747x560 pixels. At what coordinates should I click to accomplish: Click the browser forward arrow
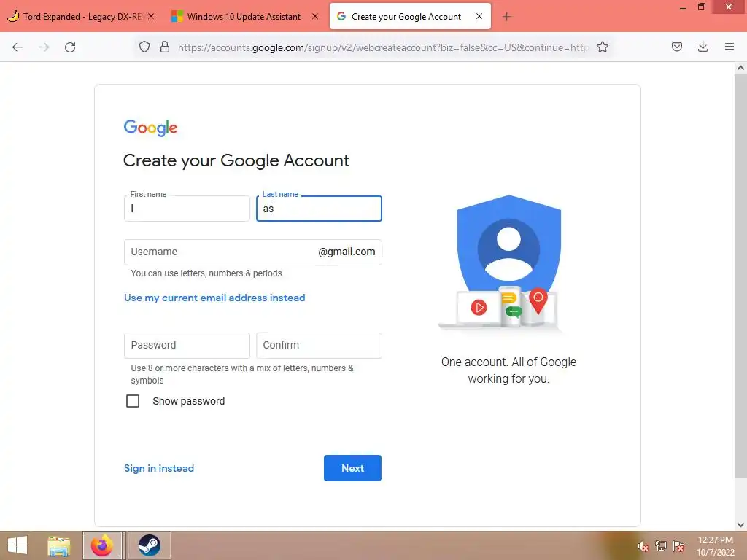[44, 47]
